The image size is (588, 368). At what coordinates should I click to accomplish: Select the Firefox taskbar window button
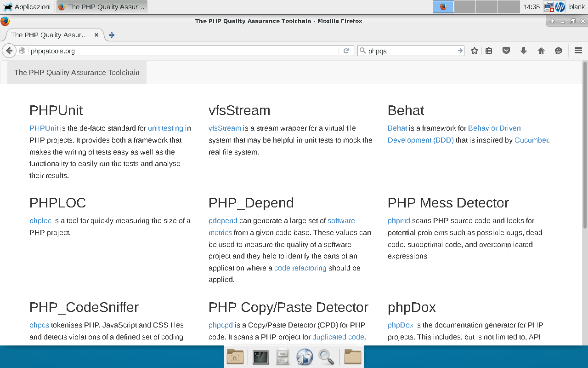(x=102, y=7)
